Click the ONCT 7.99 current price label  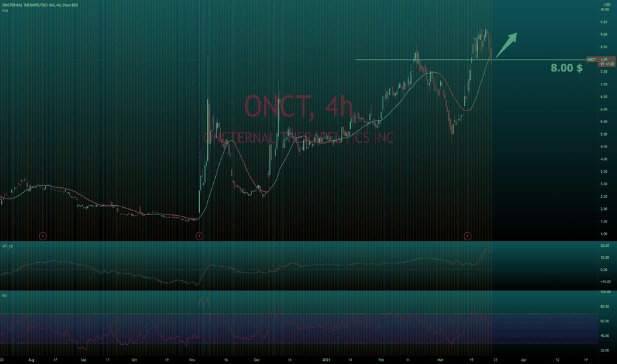pyautogui.click(x=600, y=62)
